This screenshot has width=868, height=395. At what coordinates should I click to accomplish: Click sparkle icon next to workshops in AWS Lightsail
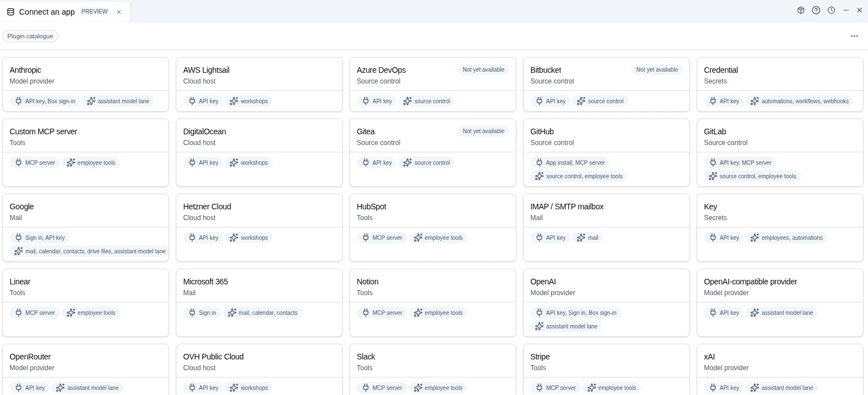pyautogui.click(x=234, y=101)
